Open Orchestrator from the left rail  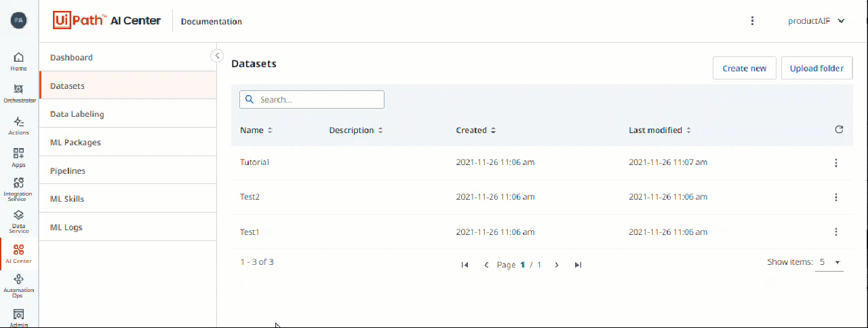tap(18, 94)
